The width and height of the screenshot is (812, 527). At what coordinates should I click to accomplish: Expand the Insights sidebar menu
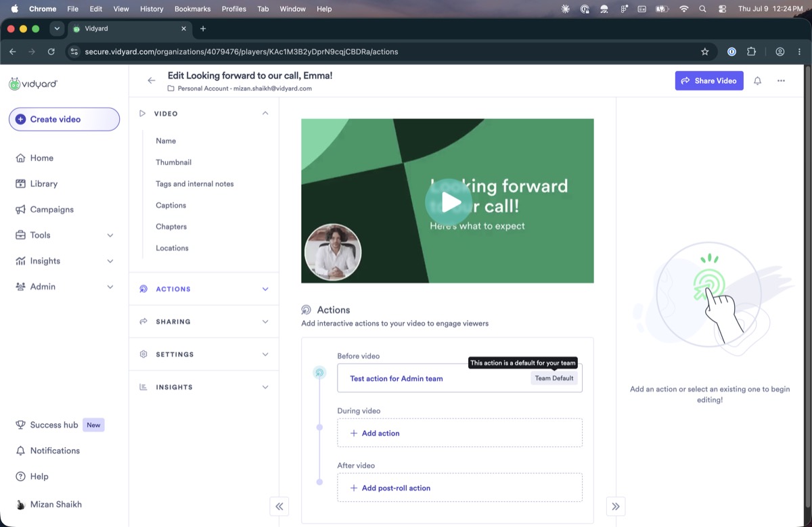point(64,261)
